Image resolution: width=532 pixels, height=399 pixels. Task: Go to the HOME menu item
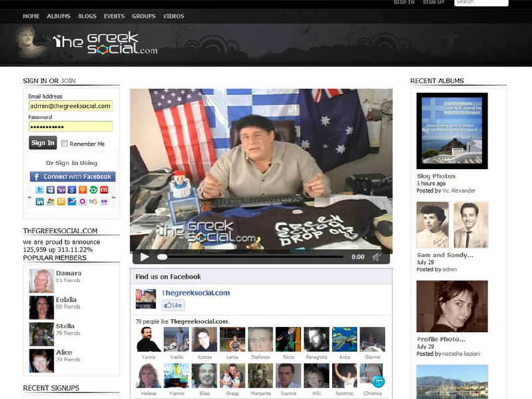pyautogui.click(x=31, y=16)
